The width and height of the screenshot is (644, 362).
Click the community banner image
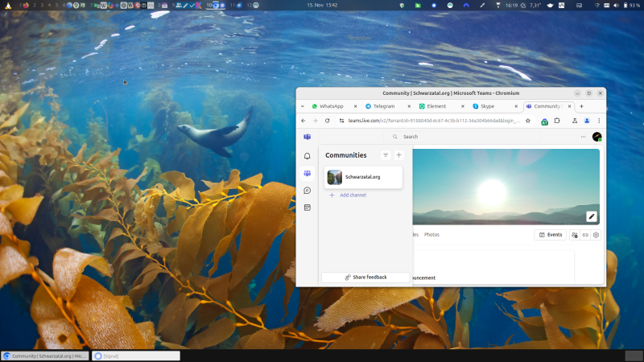[506, 187]
